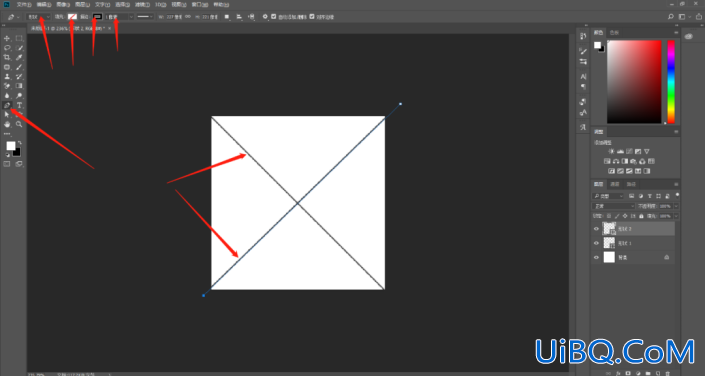705x376 pixels.
Task: Open the File menu
Action: 24,4
